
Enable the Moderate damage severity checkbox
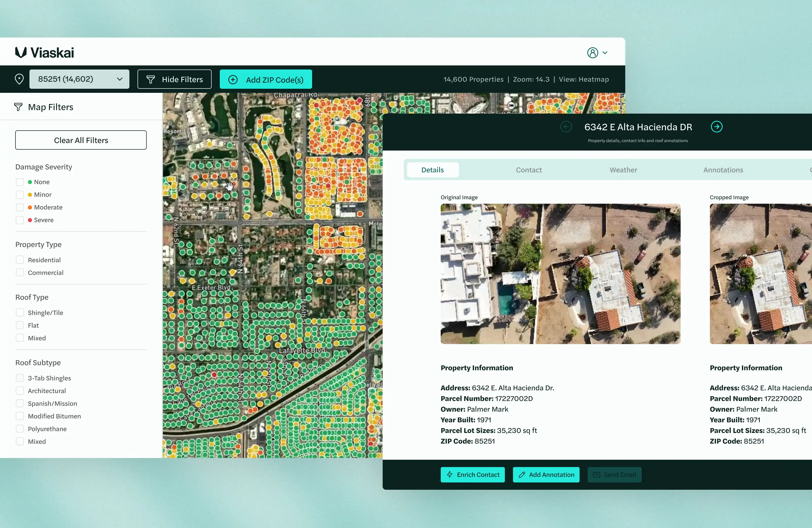[20, 207]
